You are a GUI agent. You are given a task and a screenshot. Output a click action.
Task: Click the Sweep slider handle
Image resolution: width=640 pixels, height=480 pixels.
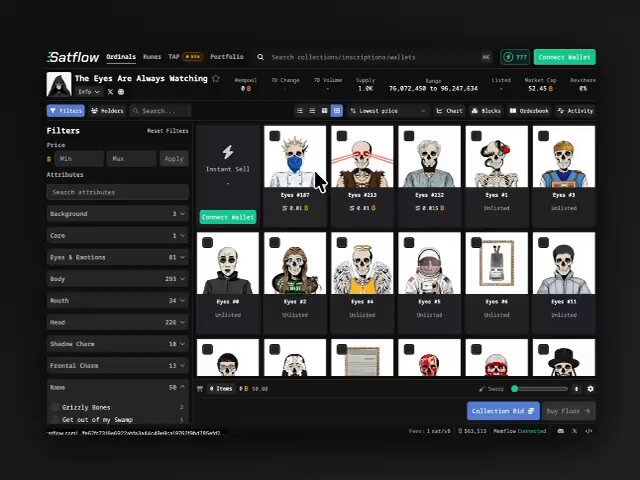tap(515, 389)
